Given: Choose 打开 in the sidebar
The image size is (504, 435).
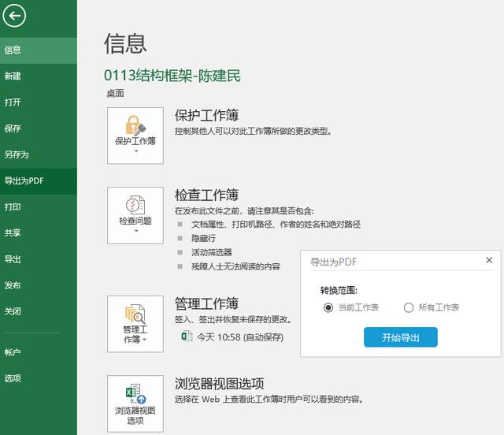Looking at the screenshot, I should (39, 102).
